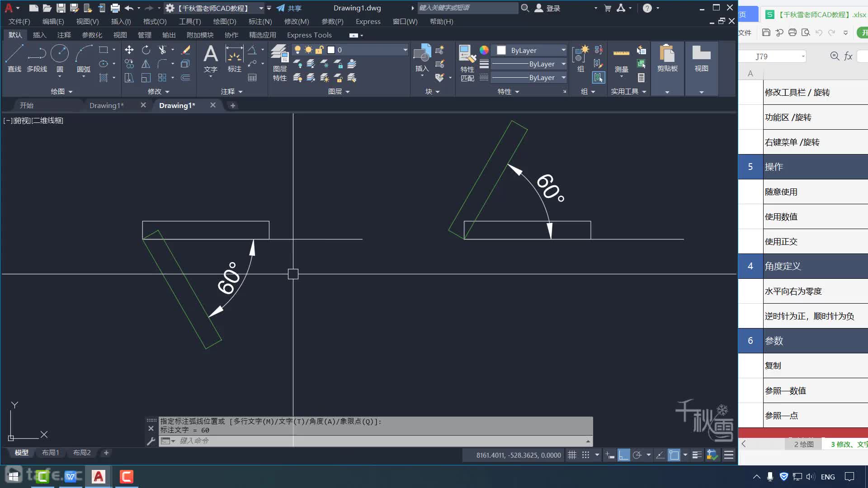Select the Circle (圆) tool
Image resolution: width=868 pixels, height=488 pixels.
coord(60,59)
